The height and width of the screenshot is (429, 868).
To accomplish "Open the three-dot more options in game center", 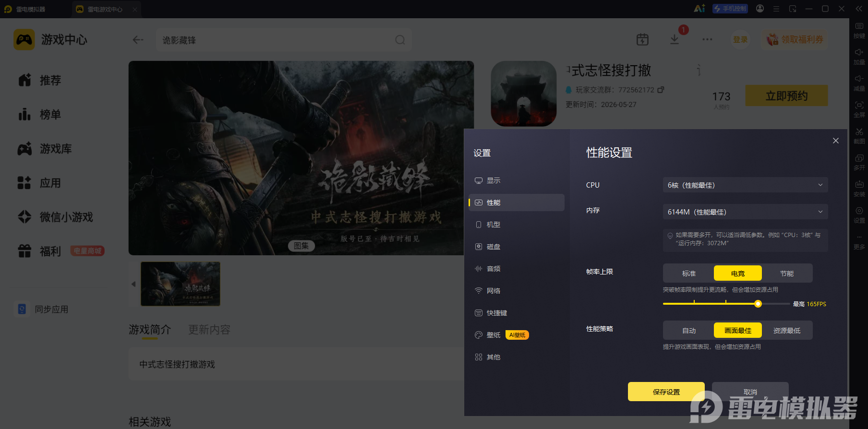I will 707,39.
